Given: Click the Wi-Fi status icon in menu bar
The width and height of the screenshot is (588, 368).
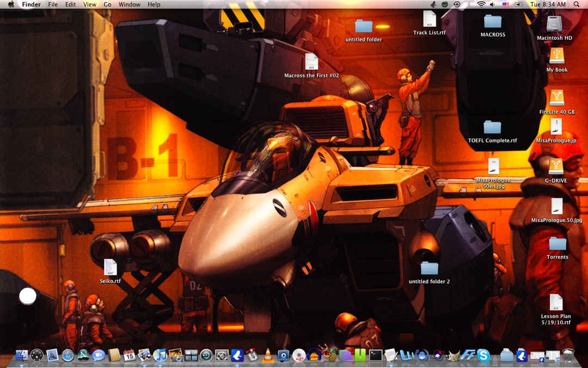Looking at the screenshot, I should (481, 4).
